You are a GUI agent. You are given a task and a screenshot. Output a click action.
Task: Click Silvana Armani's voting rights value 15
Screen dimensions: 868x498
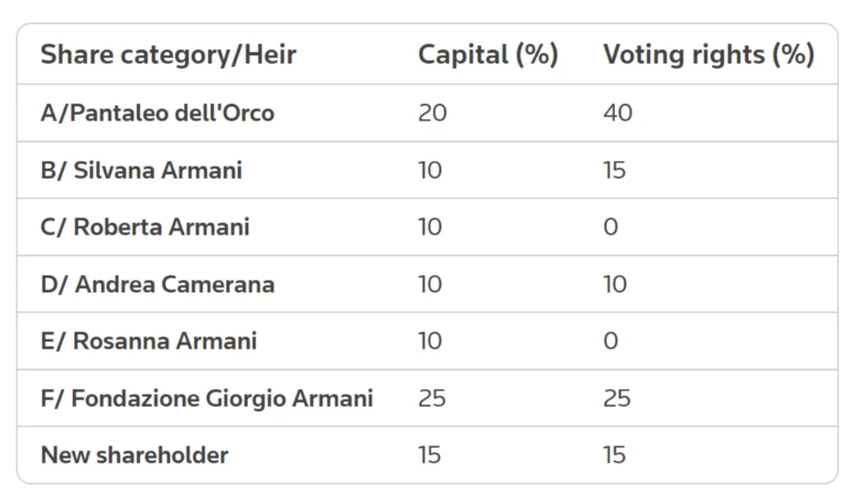tap(614, 170)
